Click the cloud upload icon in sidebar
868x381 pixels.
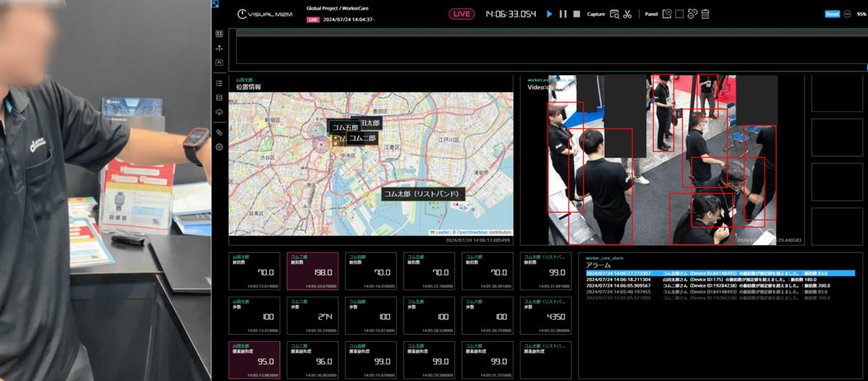[x=219, y=112]
